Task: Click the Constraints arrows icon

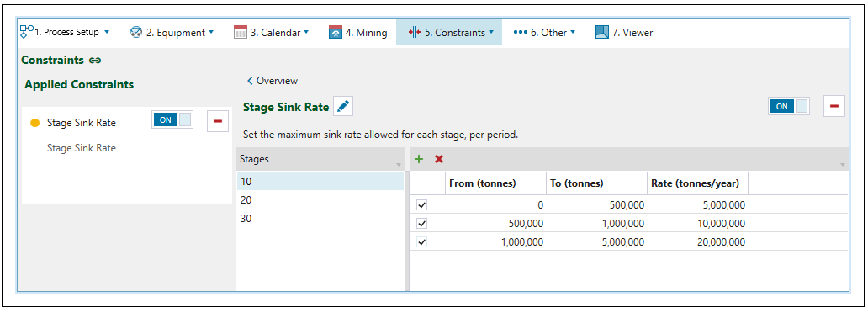Action: [414, 33]
